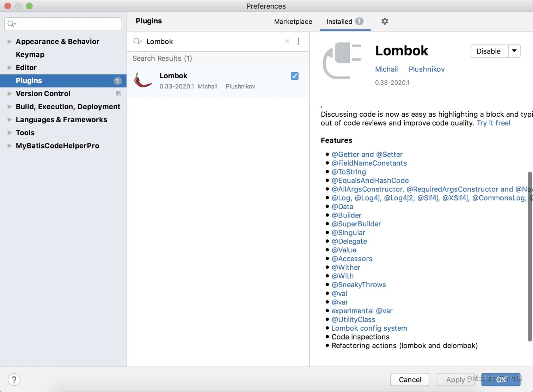The width and height of the screenshot is (533, 392).
Task: Open the @SuperBuilder feature link
Action: (356, 224)
